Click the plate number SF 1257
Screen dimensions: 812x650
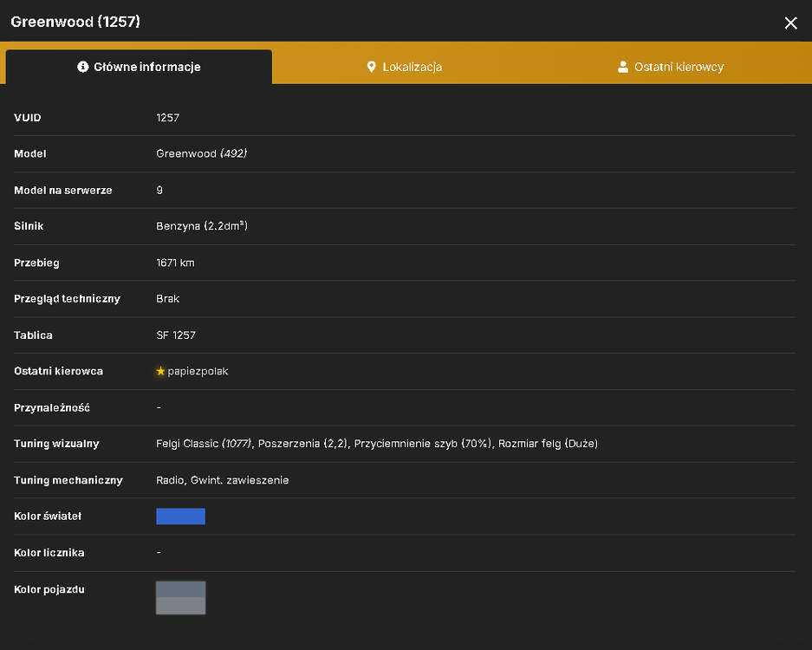pos(176,335)
